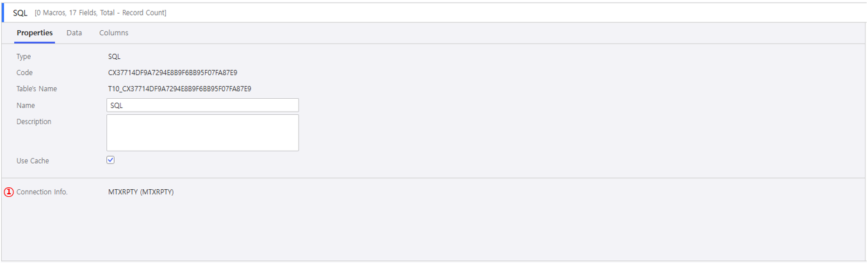868x263 pixels.
Task: Click the Type label
Action: pos(24,56)
